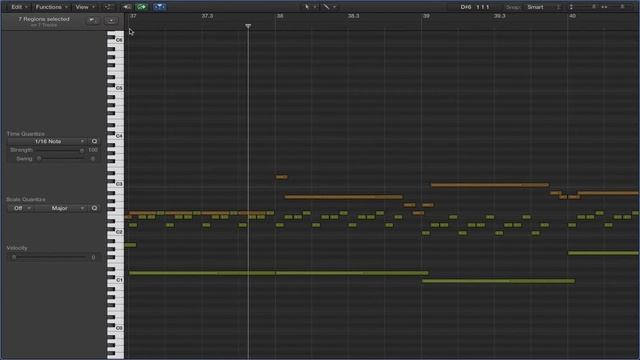Adjust the Velocity slider
This screenshot has height=360, width=640.
pos(49,257)
